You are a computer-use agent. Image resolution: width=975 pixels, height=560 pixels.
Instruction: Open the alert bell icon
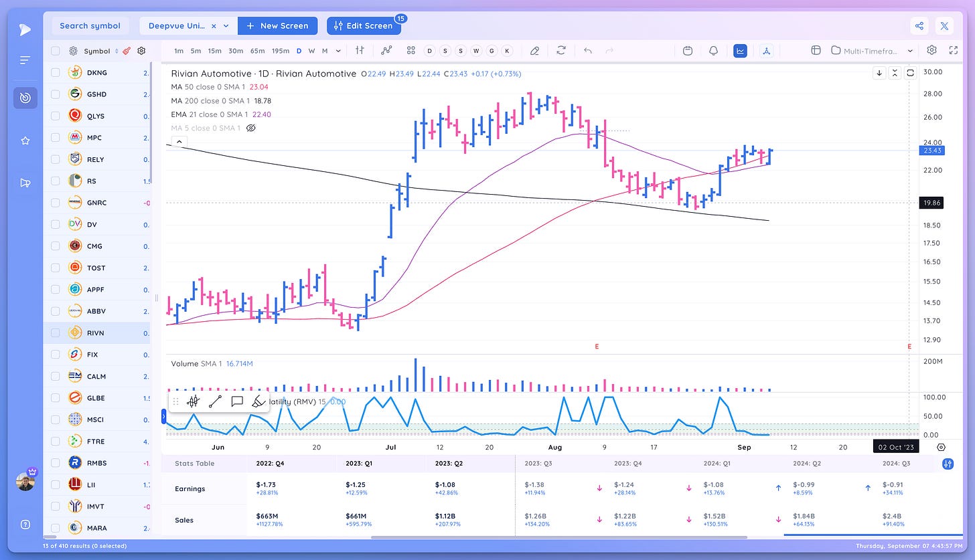coord(713,50)
